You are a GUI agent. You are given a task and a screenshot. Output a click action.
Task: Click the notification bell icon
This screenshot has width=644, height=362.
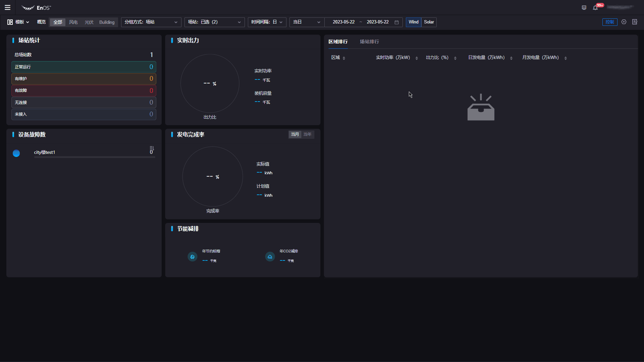595,8
